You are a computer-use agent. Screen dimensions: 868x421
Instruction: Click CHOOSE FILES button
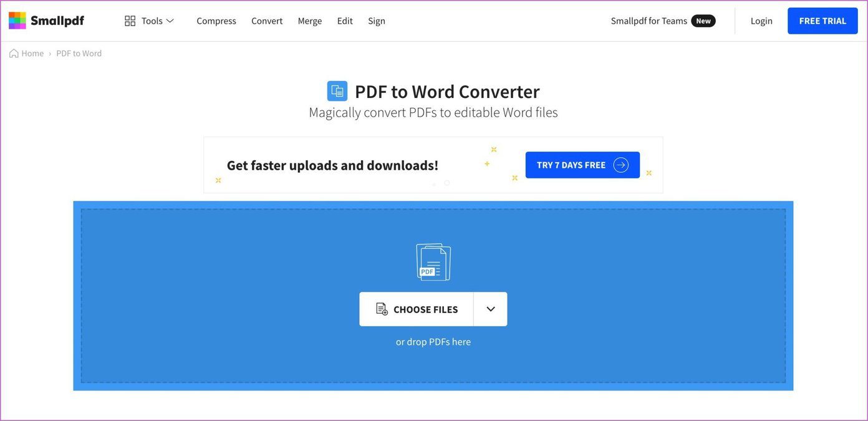tap(417, 309)
